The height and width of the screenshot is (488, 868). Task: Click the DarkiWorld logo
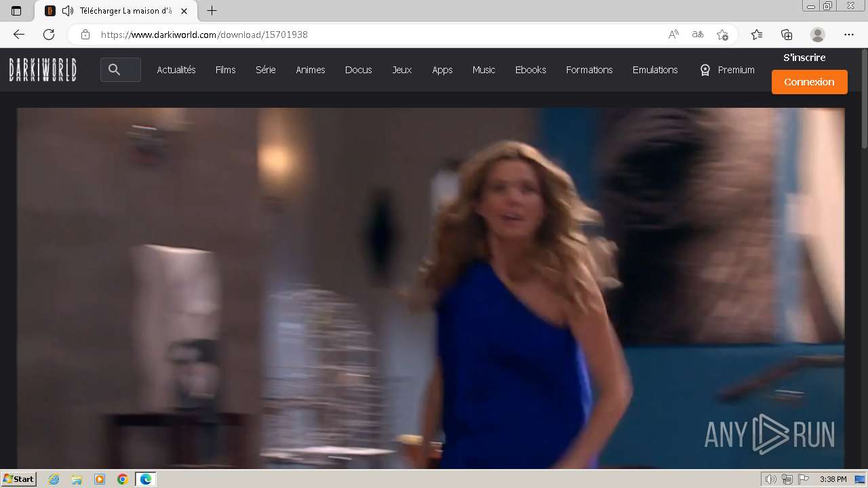(43, 70)
